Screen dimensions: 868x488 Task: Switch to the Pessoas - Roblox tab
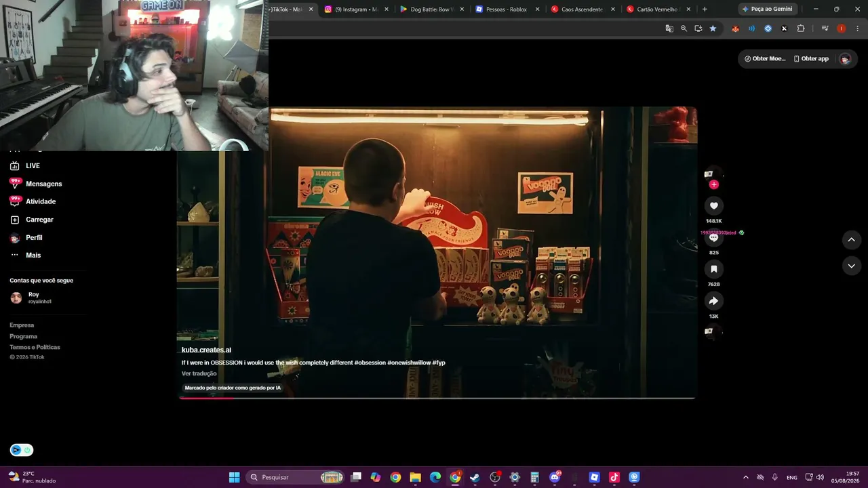(x=506, y=9)
